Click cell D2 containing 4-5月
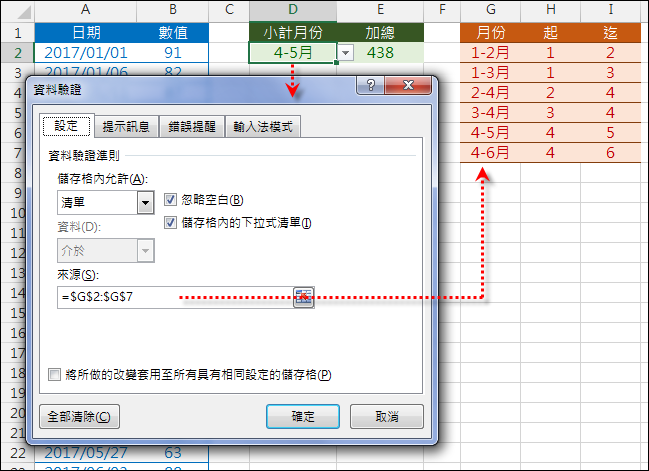 click(x=293, y=53)
